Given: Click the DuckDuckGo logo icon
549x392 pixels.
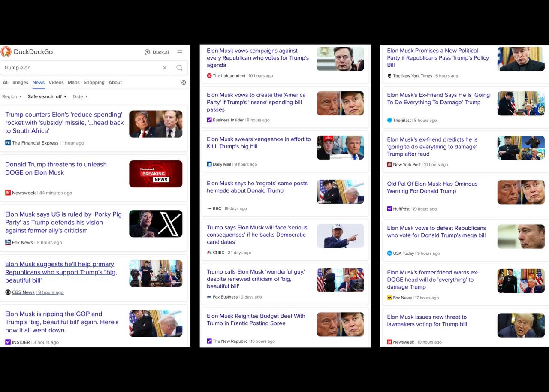Looking at the screenshot, I should [x=6, y=52].
